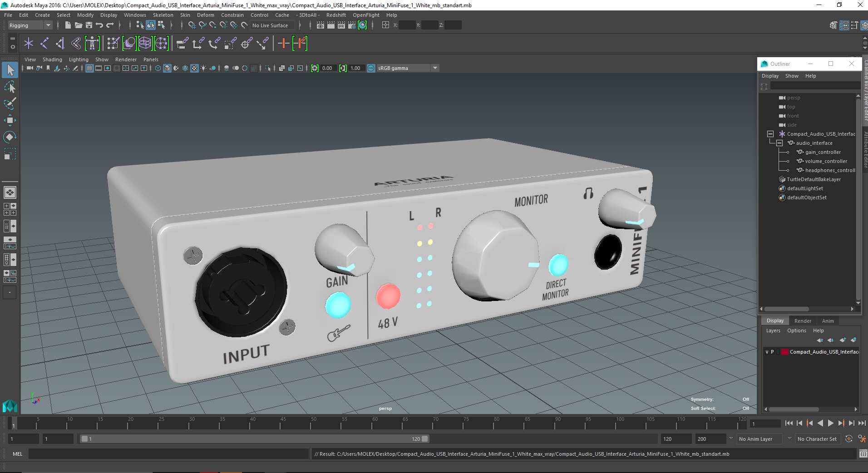Click the Select camera icon in the viewport toolbar
Viewport: 868px width, 473px height.
point(30,68)
